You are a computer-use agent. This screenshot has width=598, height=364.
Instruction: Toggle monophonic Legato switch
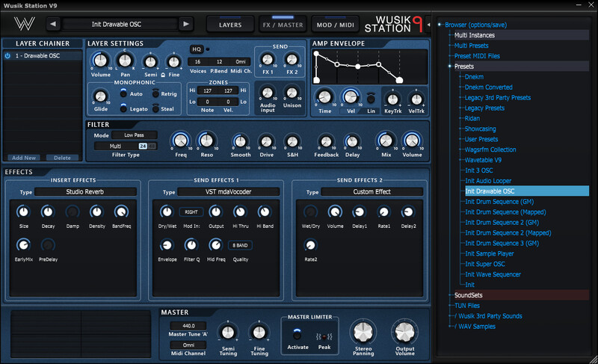[x=123, y=108]
